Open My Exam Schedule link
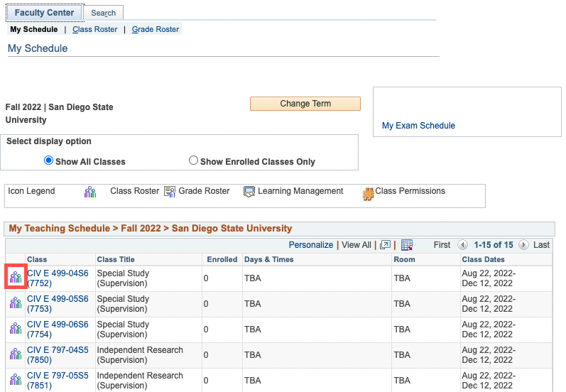 pos(418,125)
